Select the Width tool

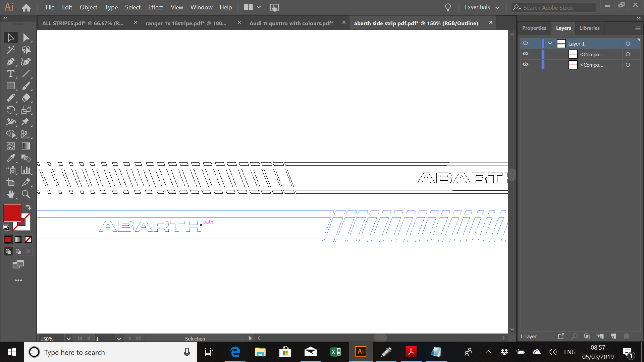11,122
